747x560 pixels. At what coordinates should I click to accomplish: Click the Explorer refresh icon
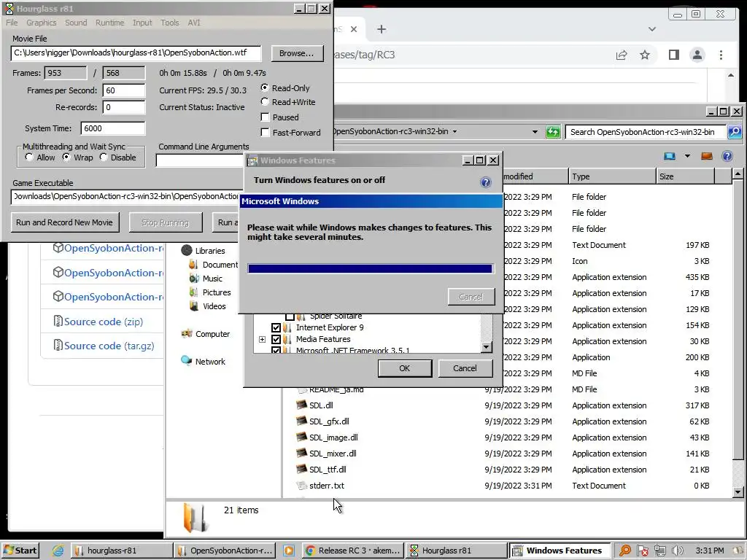(x=553, y=132)
